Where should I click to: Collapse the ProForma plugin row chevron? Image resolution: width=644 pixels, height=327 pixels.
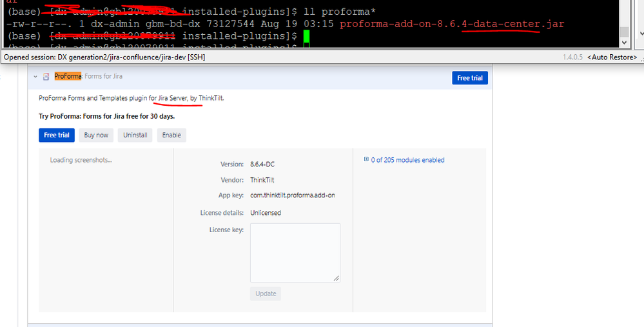click(35, 76)
